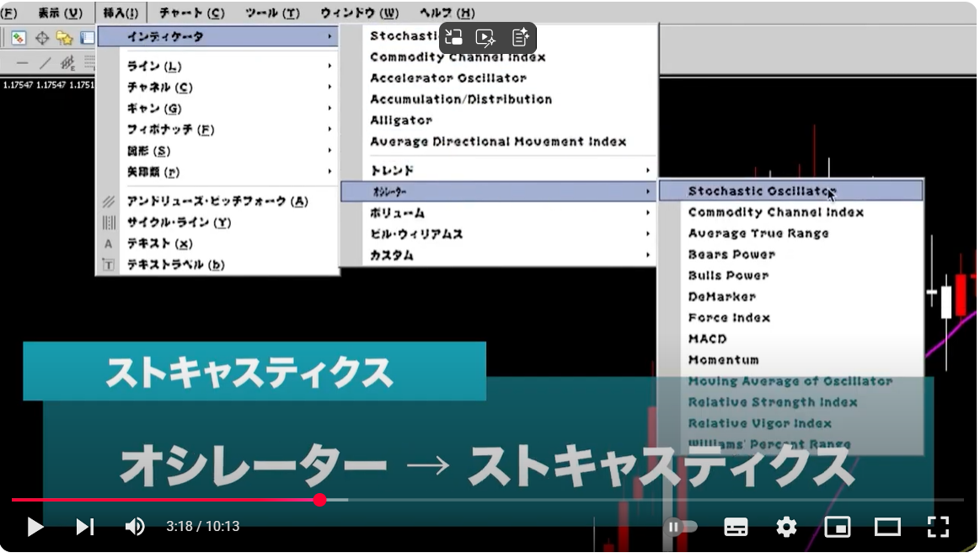Open the Navigator folder-with-star icon
The image size is (980, 558).
pos(64,38)
